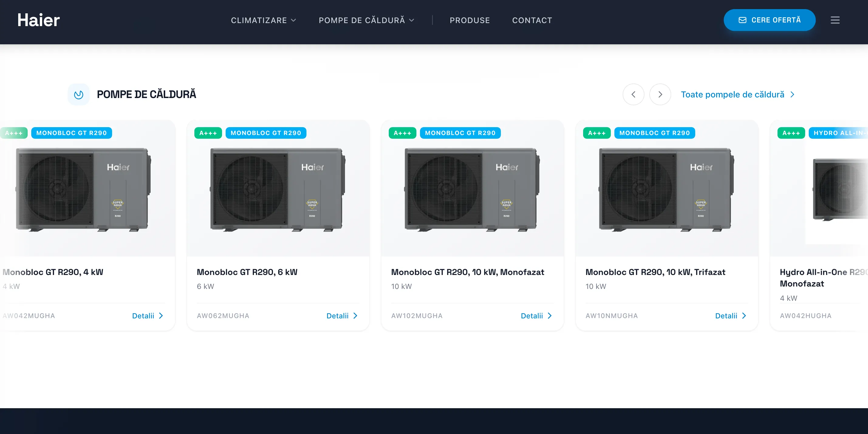Click the A+++ badge on the Hydro All-in-One card
Screen dimensions: 868x434
(791, 133)
